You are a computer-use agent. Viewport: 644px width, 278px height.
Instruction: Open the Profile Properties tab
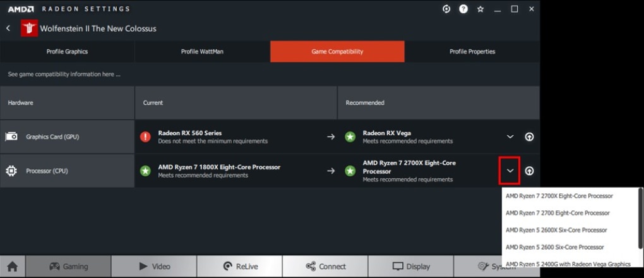click(x=472, y=51)
